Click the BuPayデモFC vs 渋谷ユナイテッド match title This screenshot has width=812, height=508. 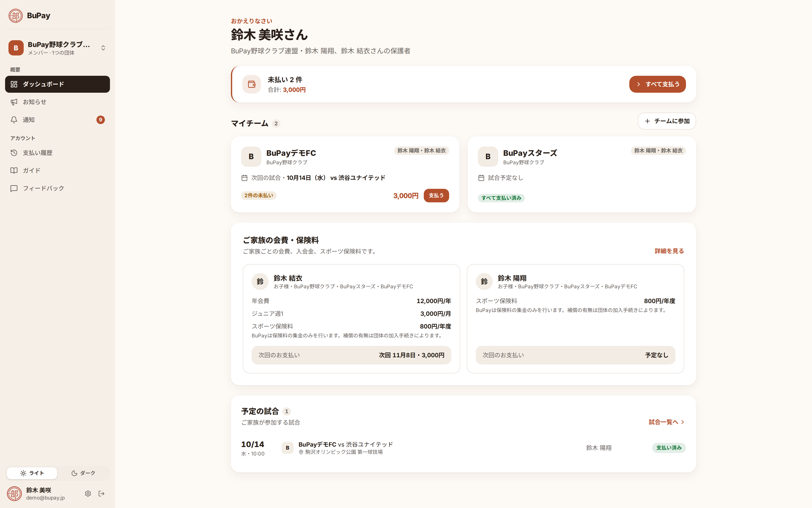(x=346, y=444)
